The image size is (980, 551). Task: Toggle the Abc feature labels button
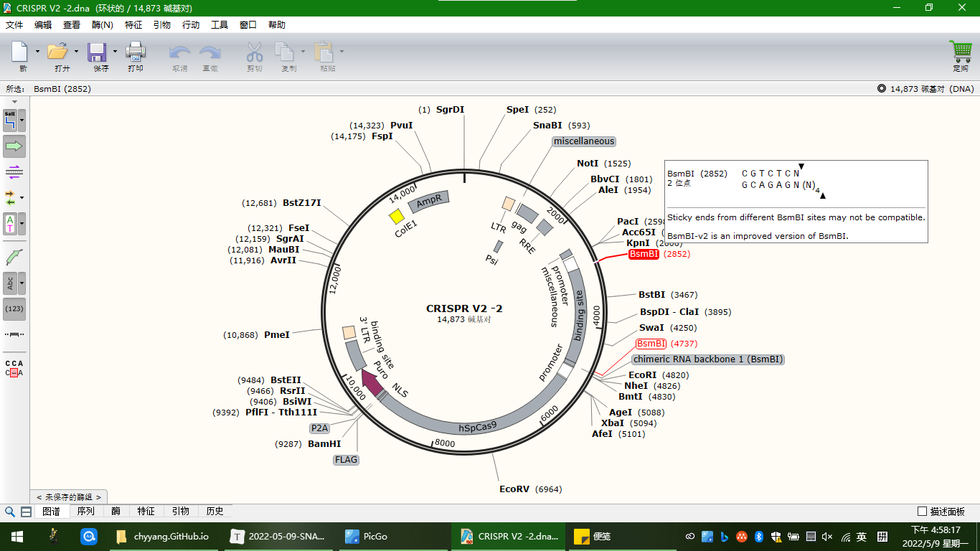coord(11,283)
